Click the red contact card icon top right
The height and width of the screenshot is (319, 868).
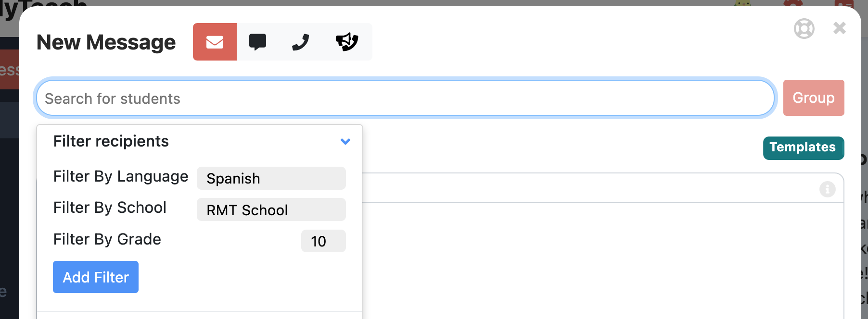(846, 4)
